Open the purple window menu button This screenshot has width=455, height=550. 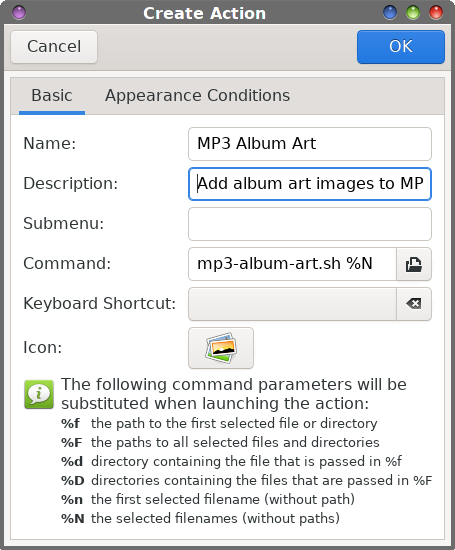point(19,12)
